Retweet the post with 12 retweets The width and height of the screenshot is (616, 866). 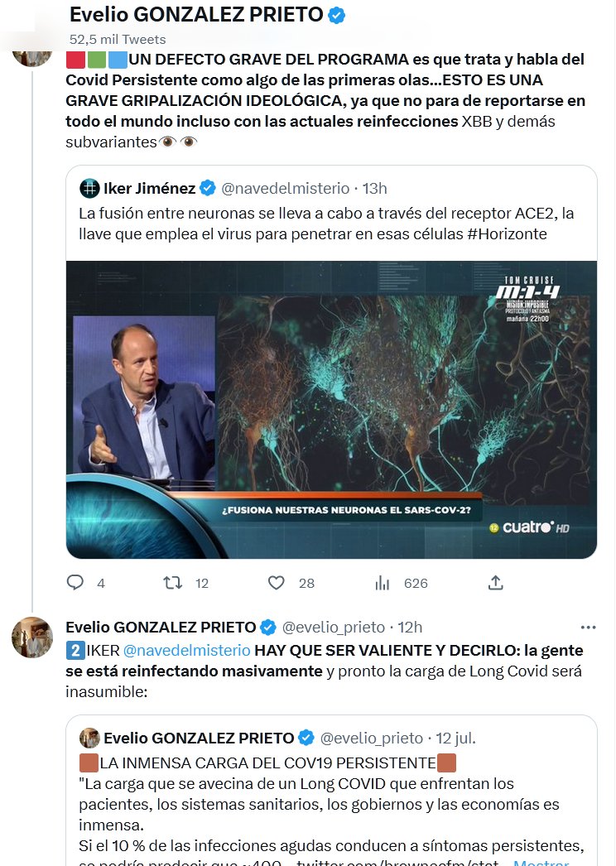coord(172,583)
